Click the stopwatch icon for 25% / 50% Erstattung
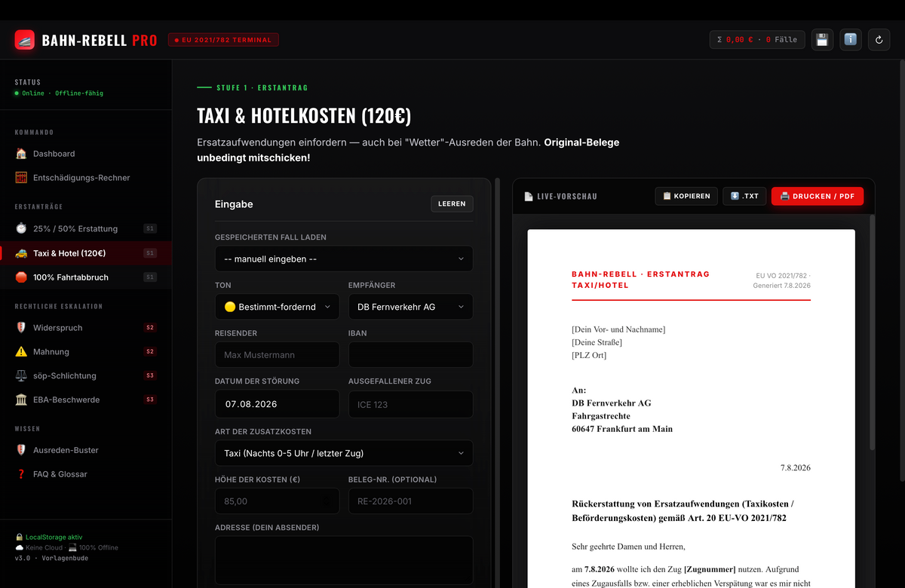 point(21,228)
